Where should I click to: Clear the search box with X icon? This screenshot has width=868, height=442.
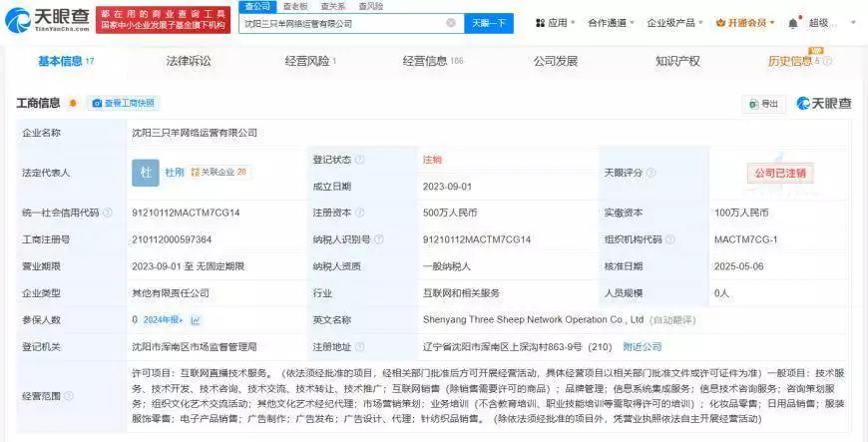[x=451, y=23]
